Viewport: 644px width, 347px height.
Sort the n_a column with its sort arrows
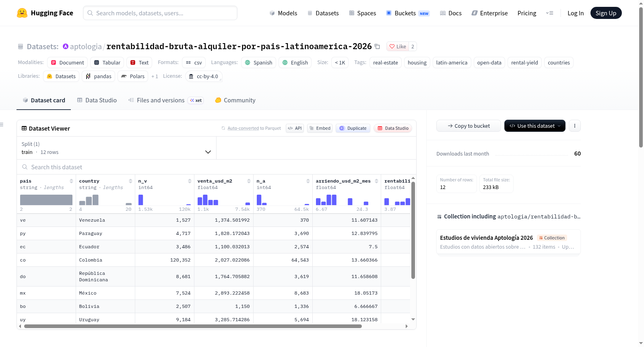tap(308, 181)
